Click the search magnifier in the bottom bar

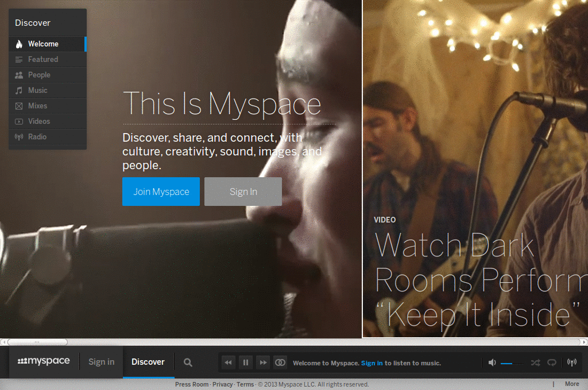click(187, 362)
